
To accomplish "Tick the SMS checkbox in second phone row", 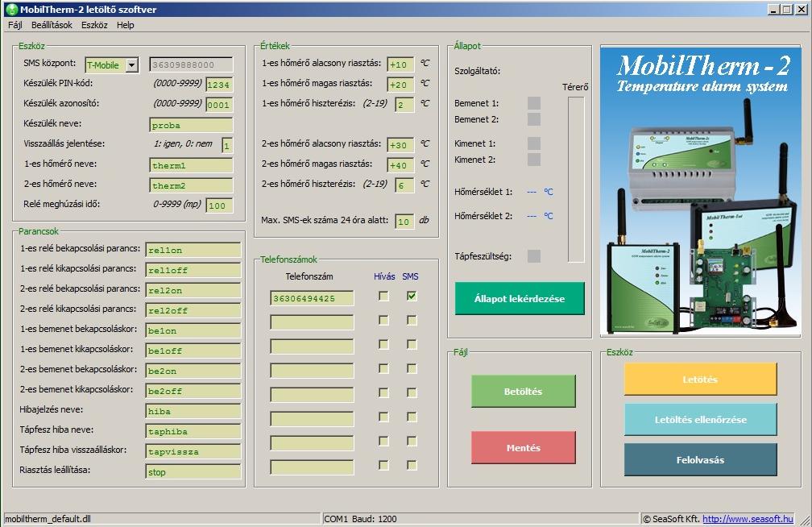I will (x=412, y=320).
